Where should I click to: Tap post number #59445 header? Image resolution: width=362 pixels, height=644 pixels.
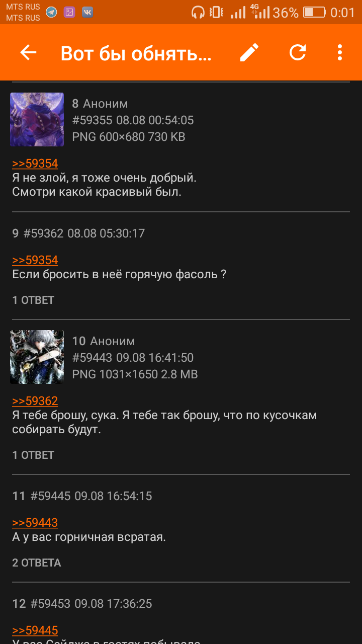(50, 496)
